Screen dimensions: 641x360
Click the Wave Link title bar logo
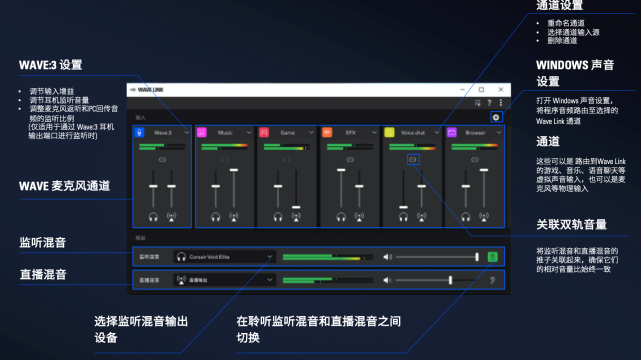[x=147, y=90]
